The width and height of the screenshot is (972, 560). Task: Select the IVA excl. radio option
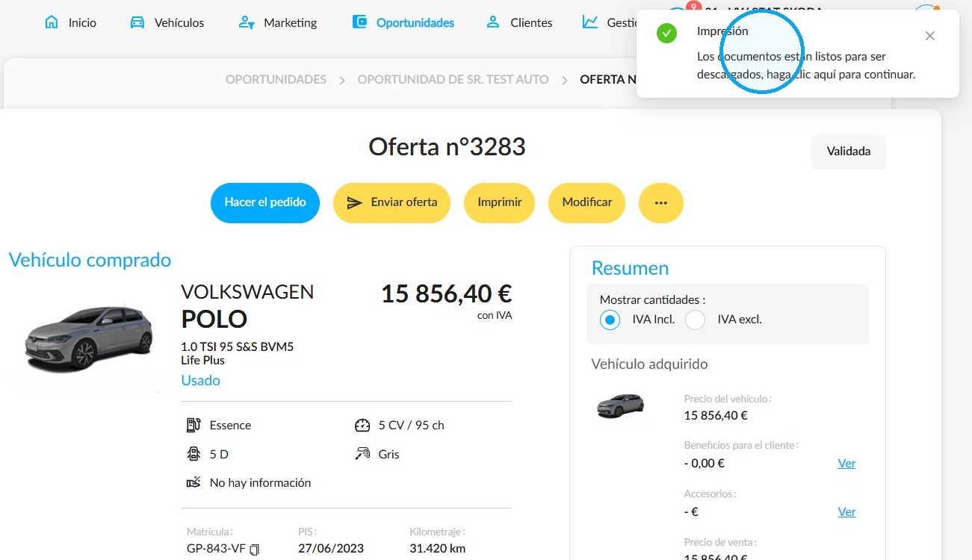click(x=696, y=320)
